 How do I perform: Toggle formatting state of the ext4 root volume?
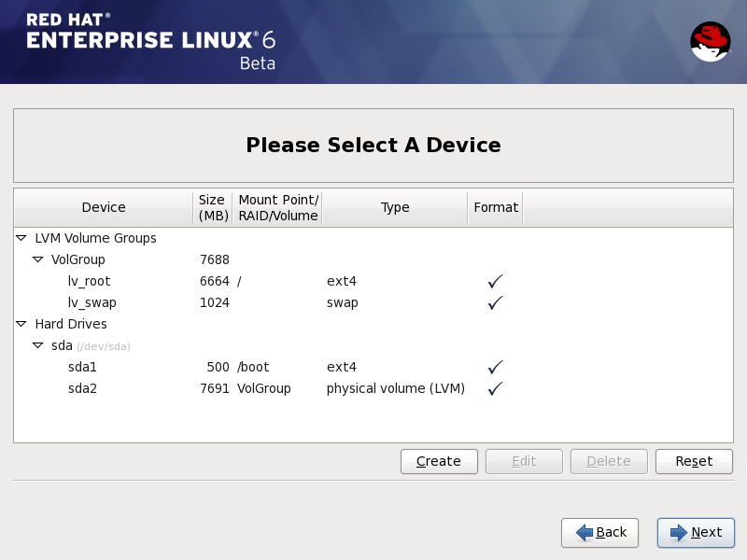click(x=495, y=280)
